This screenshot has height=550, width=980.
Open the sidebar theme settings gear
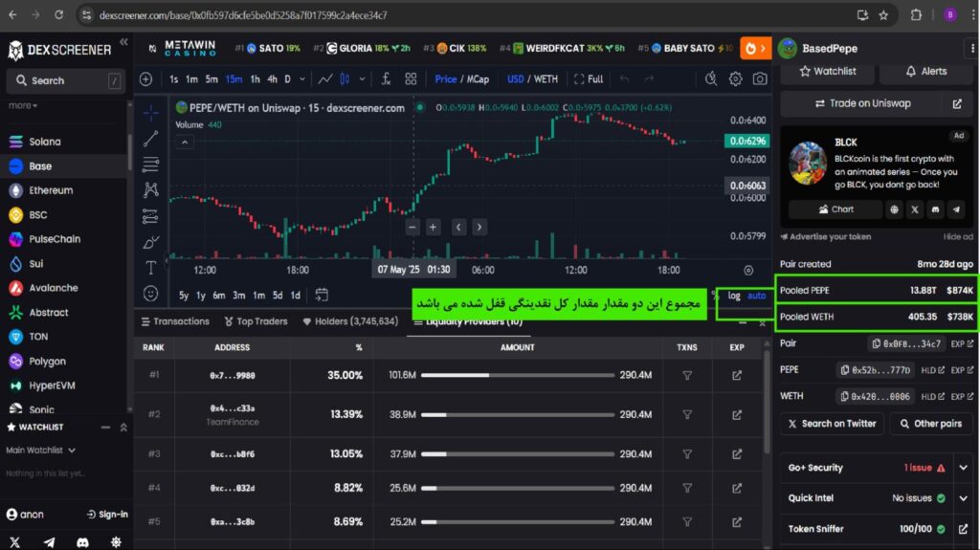pyautogui.click(x=116, y=542)
